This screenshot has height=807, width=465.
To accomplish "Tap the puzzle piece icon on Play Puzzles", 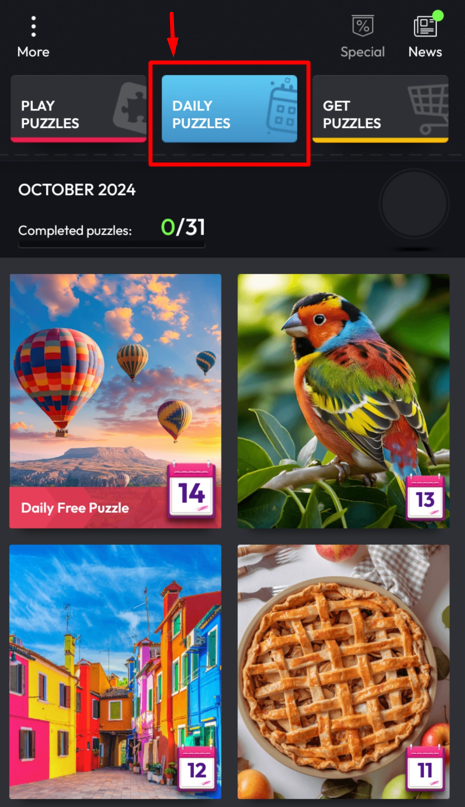I will coord(130,108).
